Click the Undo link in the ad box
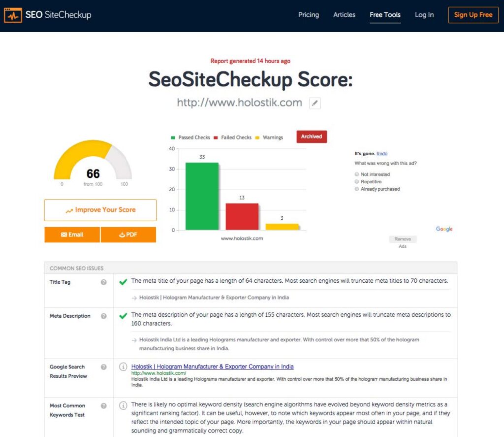Viewport: 504px width, 437px height. tap(382, 154)
